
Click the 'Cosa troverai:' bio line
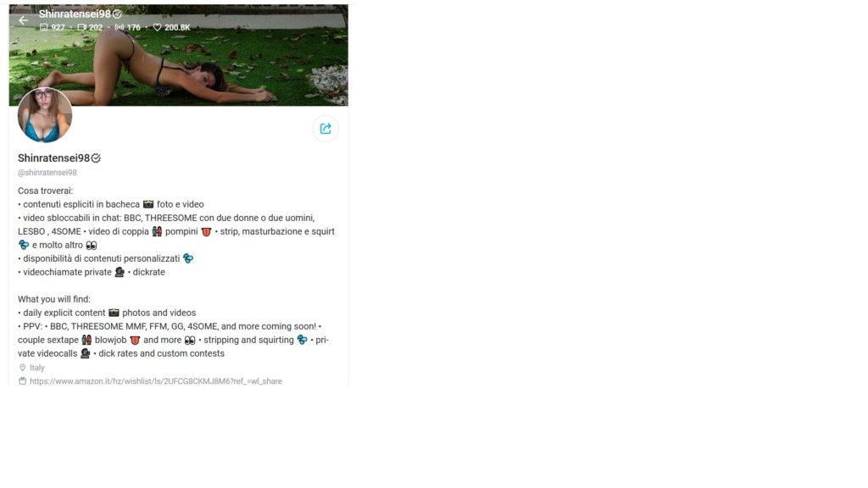pos(46,191)
